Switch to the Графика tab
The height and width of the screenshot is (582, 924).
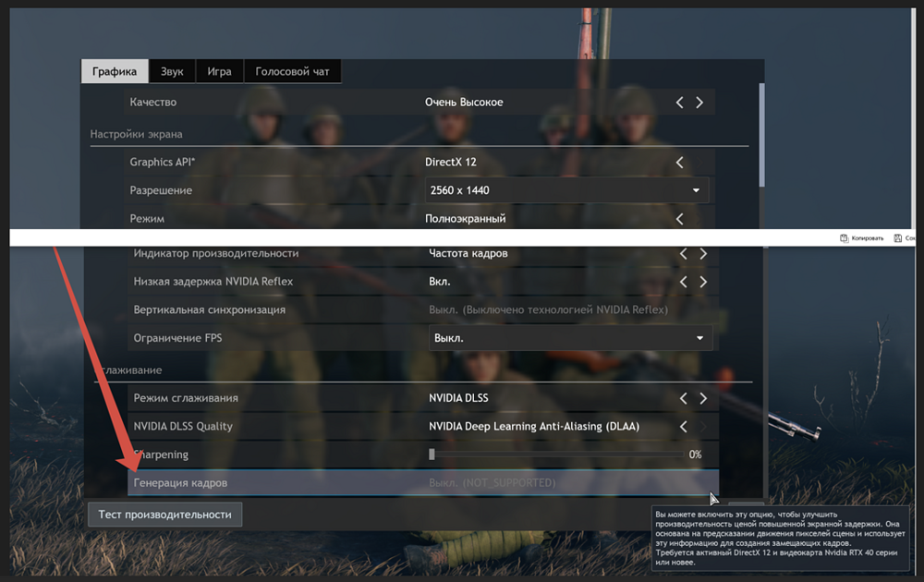[x=115, y=71]
